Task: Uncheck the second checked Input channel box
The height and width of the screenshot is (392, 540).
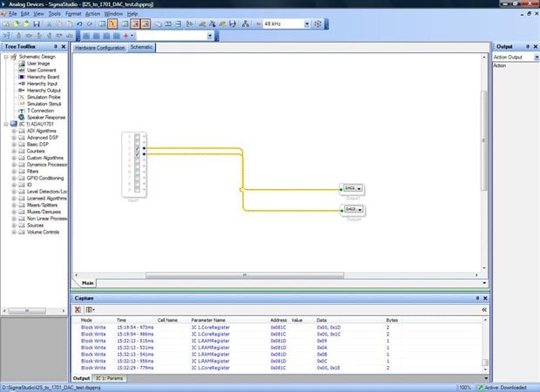Action: point(137,154)
